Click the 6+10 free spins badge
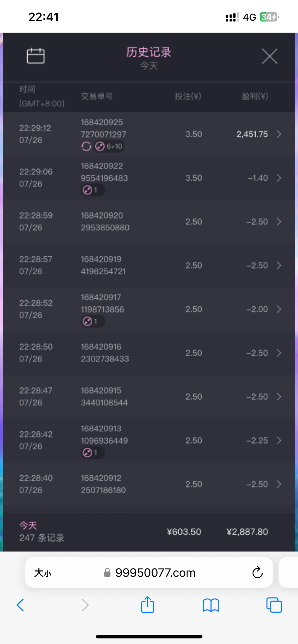Viewport: 298px width, 644px height. pos(109,147)
